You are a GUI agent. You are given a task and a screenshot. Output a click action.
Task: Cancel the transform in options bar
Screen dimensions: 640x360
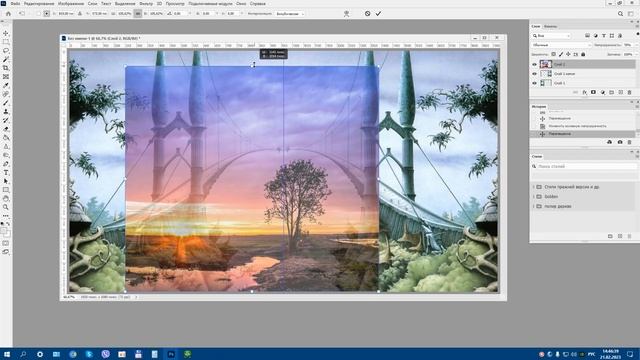click(x=367, y=13)
